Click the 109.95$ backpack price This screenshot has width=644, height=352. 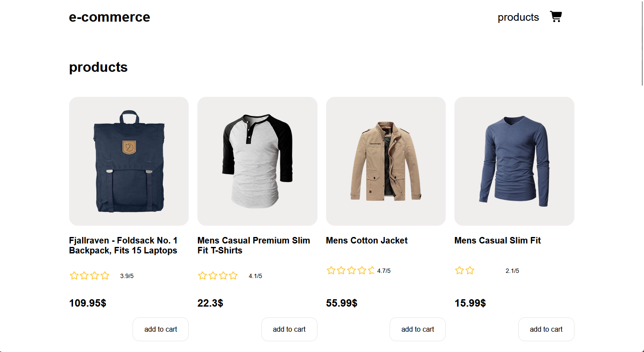pyautogui.click(x=88, y=303)
